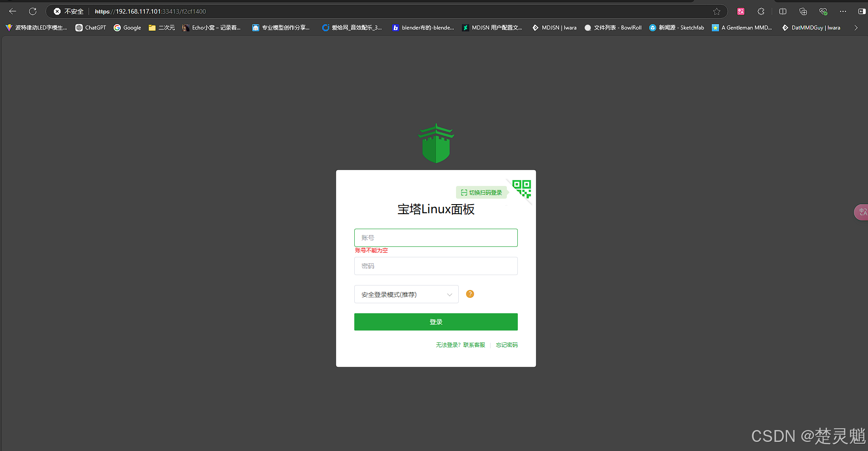Open the MDJSN | Iwara bookmark
This screenshot has width=868, height=451.
point(554,28)
